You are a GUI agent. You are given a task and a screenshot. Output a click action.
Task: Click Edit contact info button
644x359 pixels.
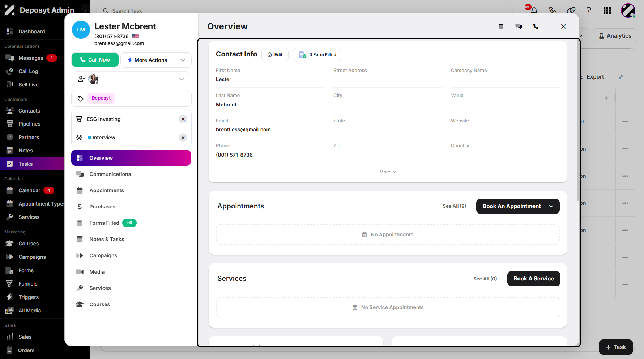[275, 55]
